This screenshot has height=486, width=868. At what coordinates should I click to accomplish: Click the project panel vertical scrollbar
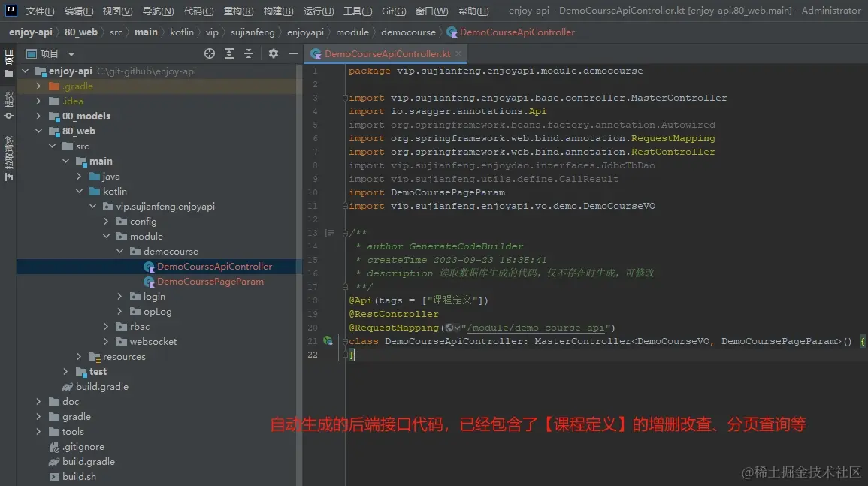click(x=300, y=275)
